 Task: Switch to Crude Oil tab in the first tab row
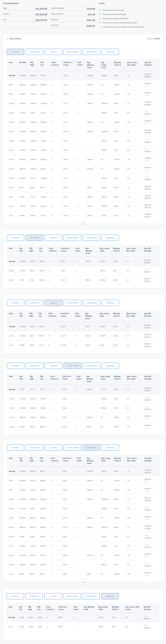tap(53, 52)
